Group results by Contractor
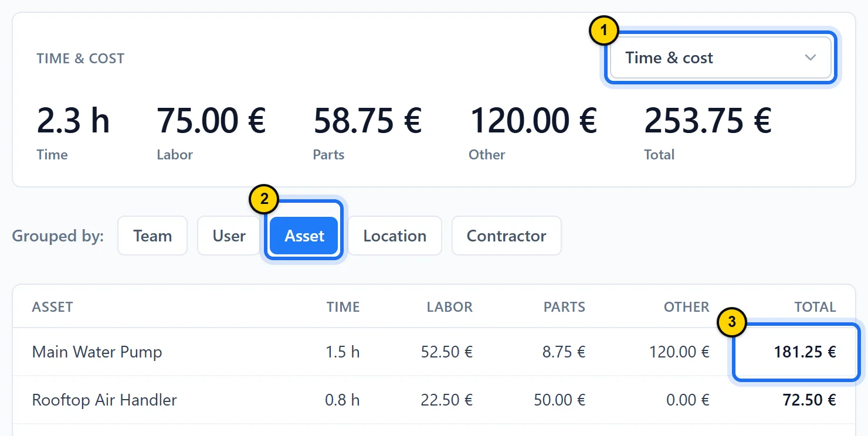868x436 pixels. (x=507, y=236)
